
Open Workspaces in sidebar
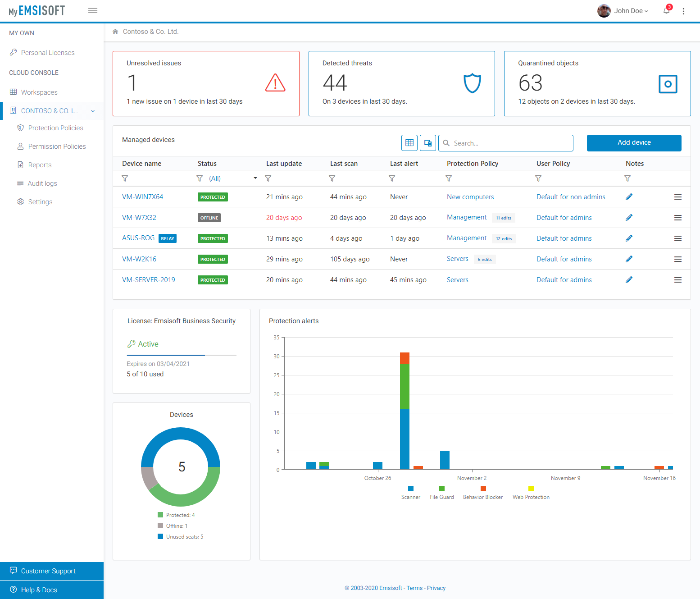pyautogui.click(x=39, y=92)
